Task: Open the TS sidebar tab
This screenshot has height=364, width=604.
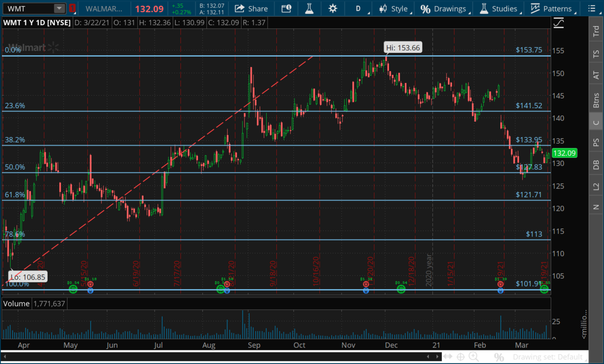Action: click(596, 53)
